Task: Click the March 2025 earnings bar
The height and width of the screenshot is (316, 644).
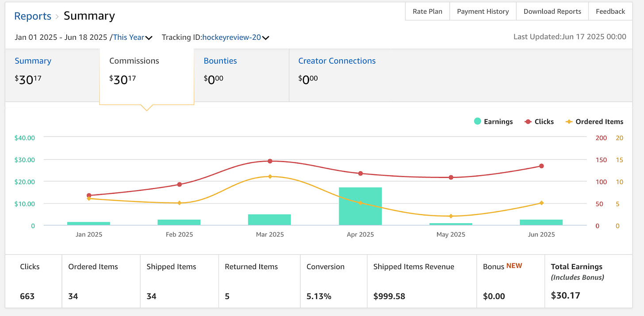Action: (270, 219)
